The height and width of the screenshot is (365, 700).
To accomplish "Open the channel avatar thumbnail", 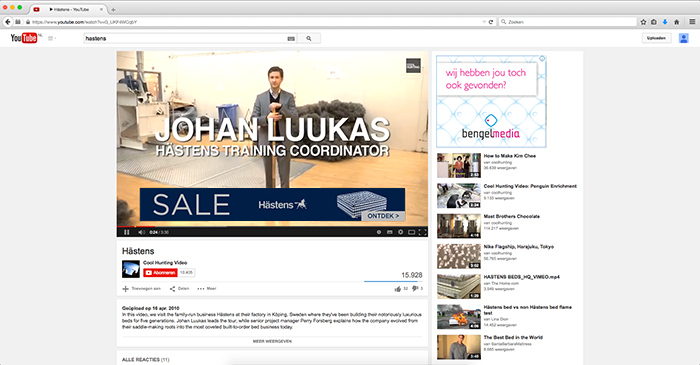I will click(x=131, y=269).
